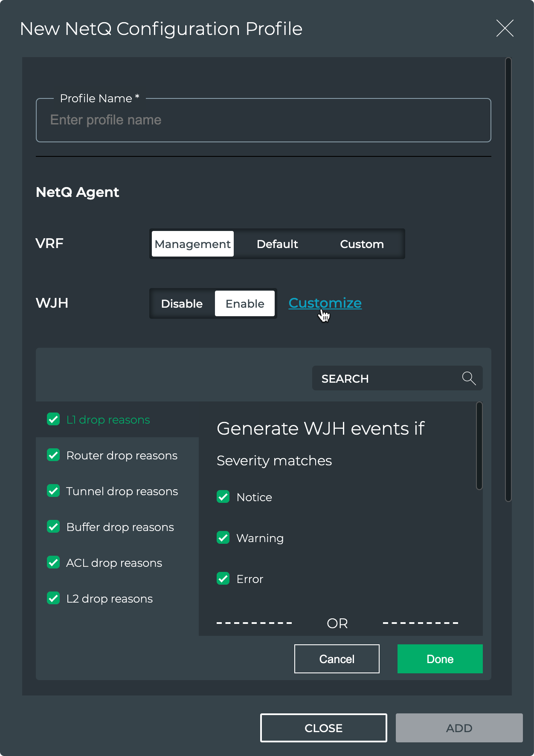Viewport: 534px width, 756px height.
Task: Close the dialog with the X icon
Action: point(505,29)
